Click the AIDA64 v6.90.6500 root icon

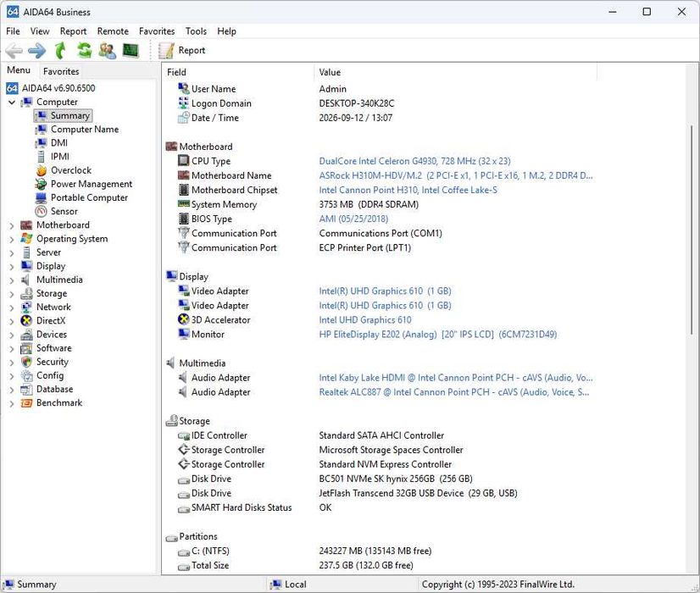click(12, 88)
